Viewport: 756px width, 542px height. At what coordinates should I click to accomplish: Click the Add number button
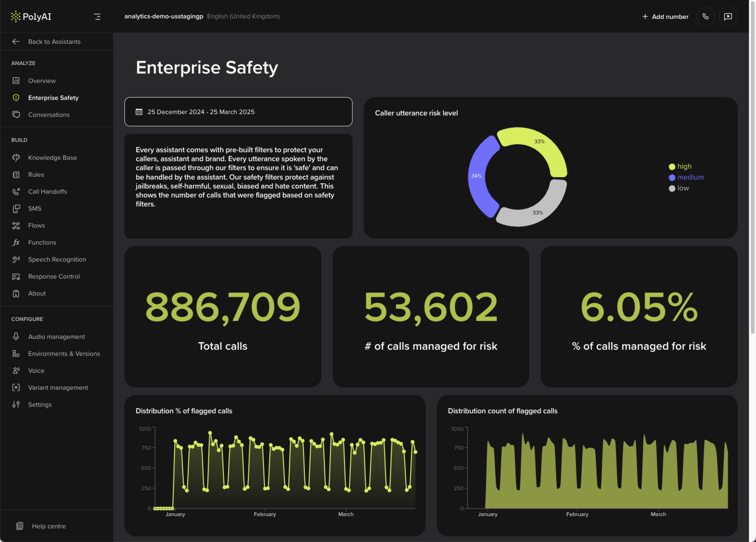coord(665,16)
